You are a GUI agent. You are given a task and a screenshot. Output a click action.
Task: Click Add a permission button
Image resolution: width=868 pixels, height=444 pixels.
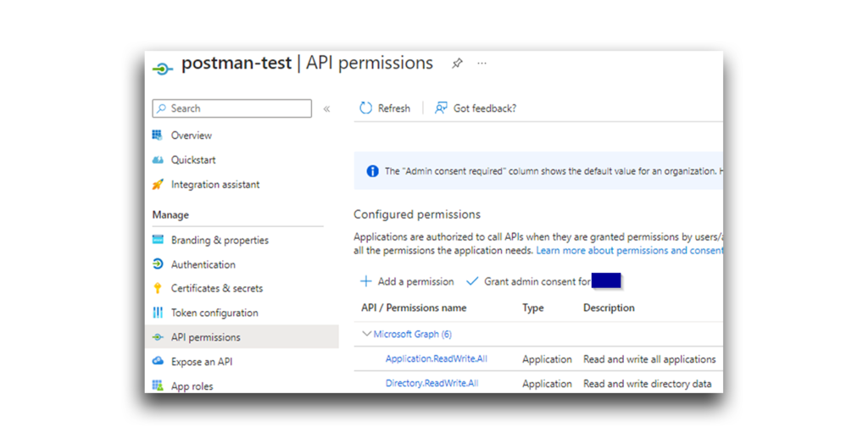[407, 281]
